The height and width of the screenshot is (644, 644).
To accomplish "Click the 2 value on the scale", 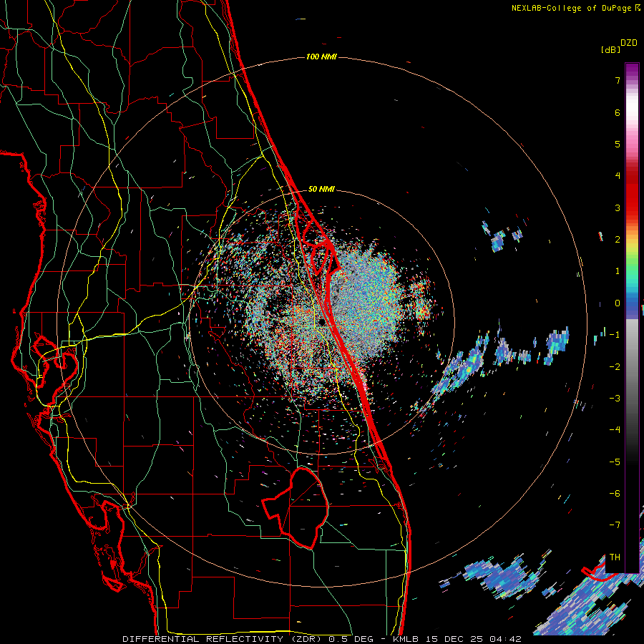I will coord(618,240).
